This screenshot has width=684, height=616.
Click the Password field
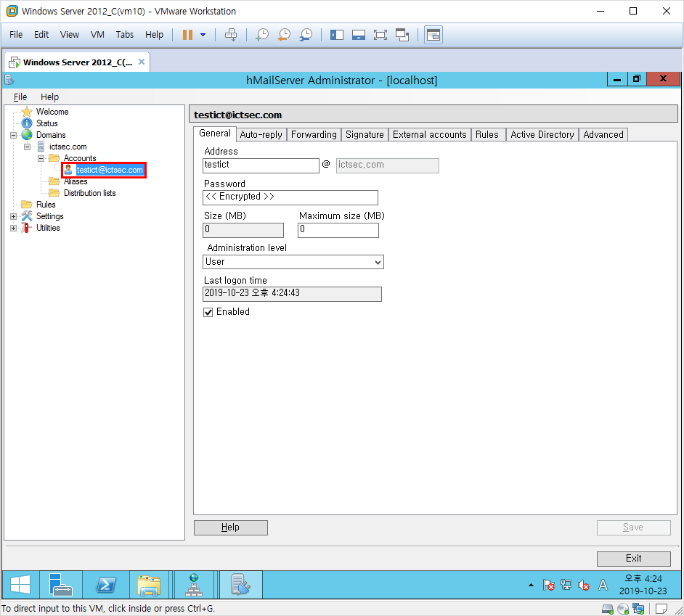click(x=290, y=197)
